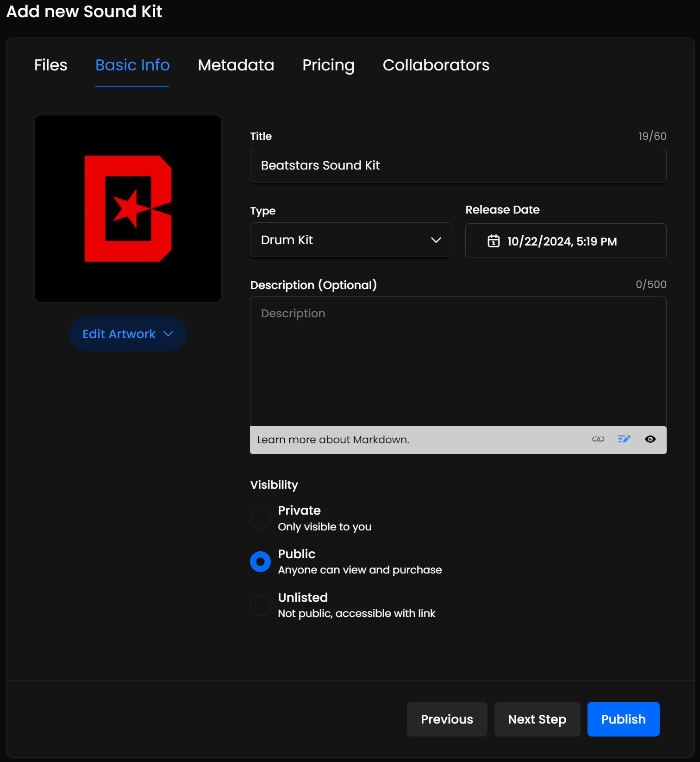Select the Private visibility option
700x762 pixels.
[260, 518]
